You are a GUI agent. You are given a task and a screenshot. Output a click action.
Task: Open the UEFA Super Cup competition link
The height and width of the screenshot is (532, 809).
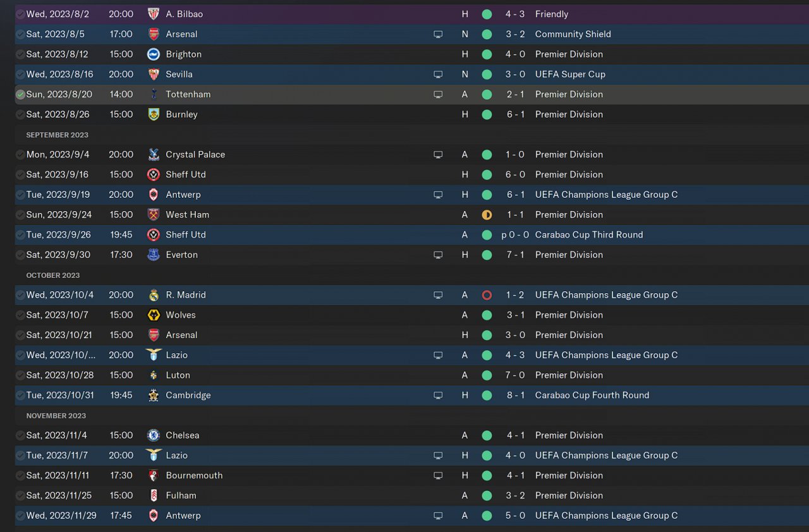click(x=569, y=75)
